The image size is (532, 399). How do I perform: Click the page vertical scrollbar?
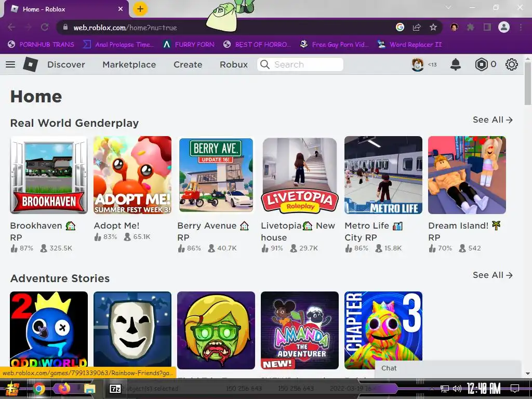(x=528, y=83)
